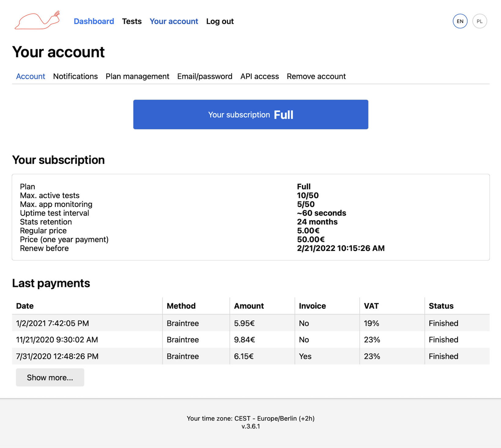Click the 5.00€ regular price value
The image size is (501, 448).
(308, 230)
